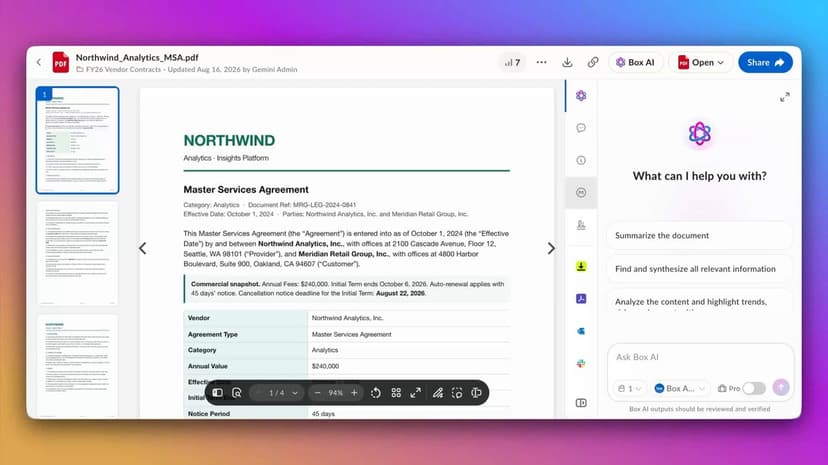Open the signature/approvals sidebar tab

(581, 225)
